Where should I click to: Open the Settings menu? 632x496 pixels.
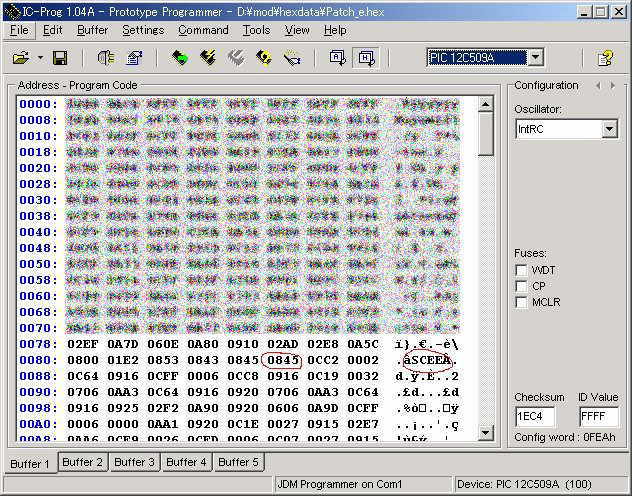point(143,30)
